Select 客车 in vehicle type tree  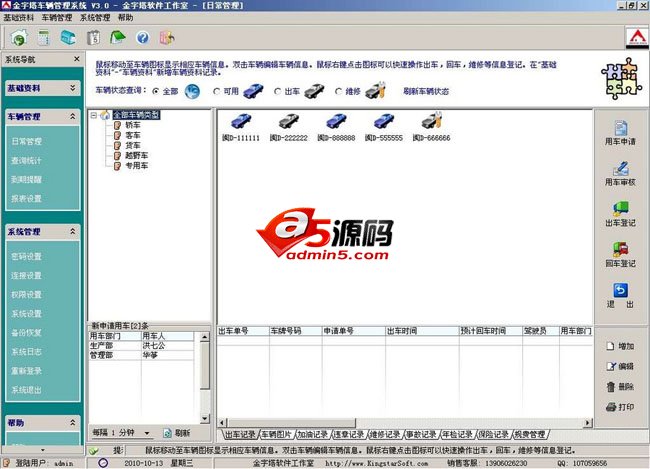pos(133,135)
